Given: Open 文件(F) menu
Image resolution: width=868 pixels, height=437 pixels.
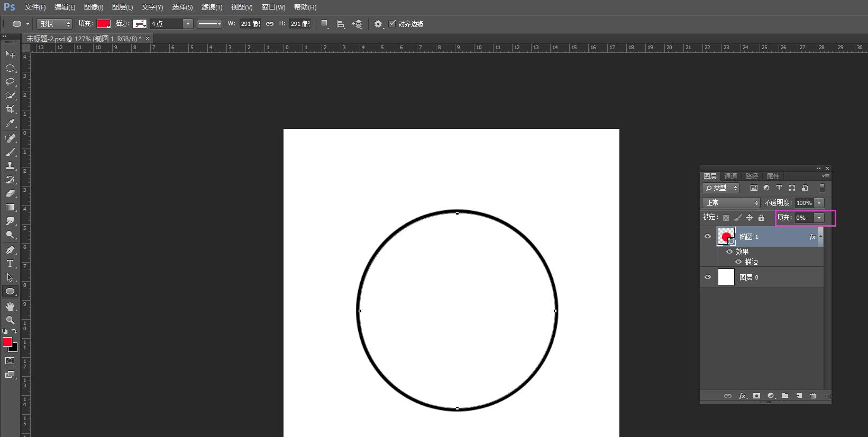Looking at the screenshot, I should pyautogui.click(x=35, y=7).
